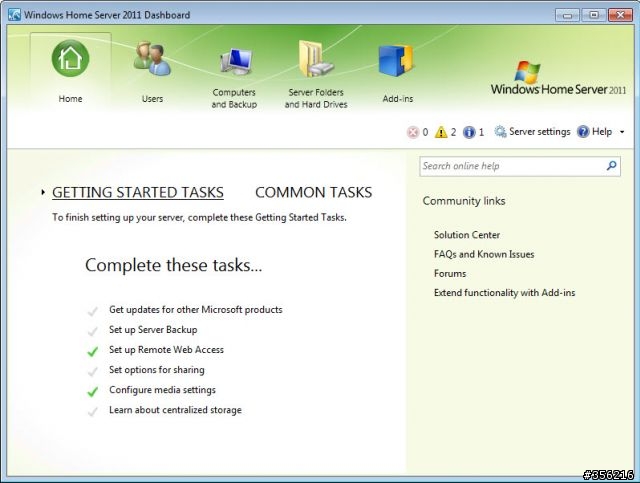The image size is (640, 483).
Task: Click the red critical alerts icon
Action: point(413,132)
